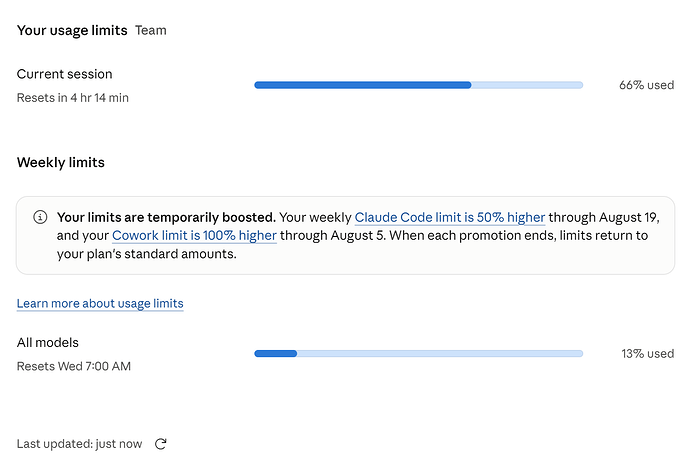Click the Your limits are temporarily boosted text

166,217
